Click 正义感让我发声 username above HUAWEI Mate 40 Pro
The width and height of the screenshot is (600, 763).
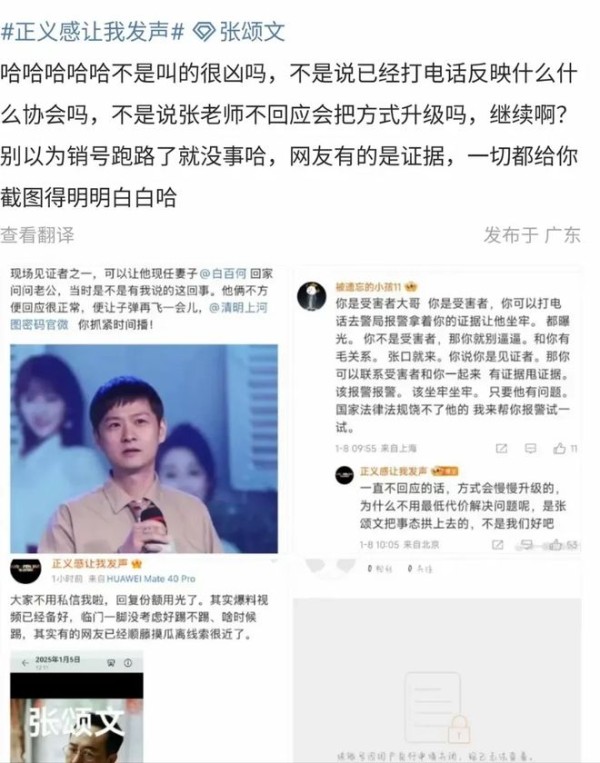(x=90, y=563)
